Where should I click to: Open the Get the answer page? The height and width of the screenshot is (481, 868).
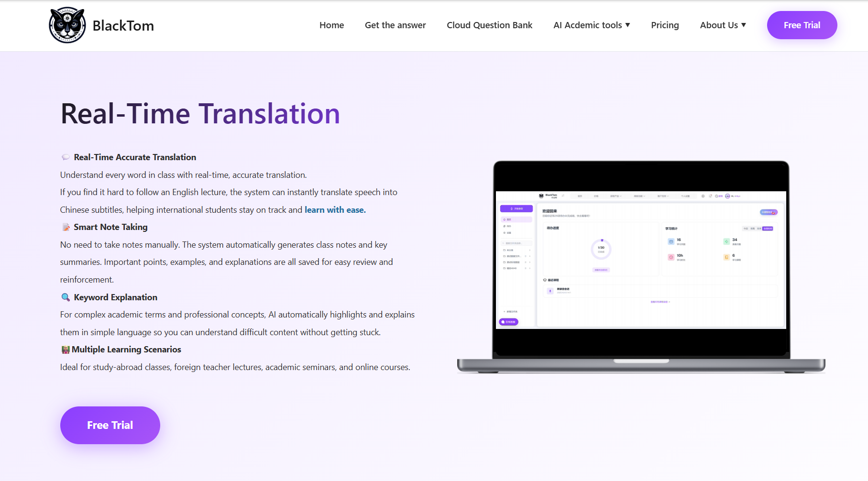395,25
